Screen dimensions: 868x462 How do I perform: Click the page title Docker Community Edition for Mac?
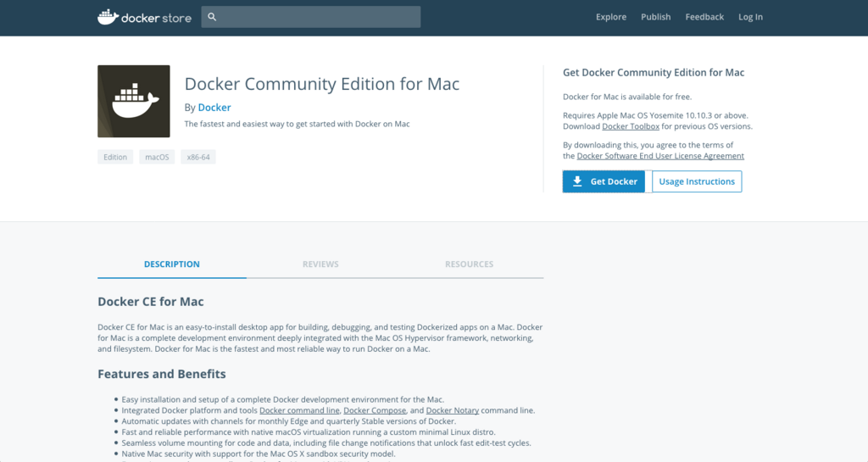click(321, 84)
